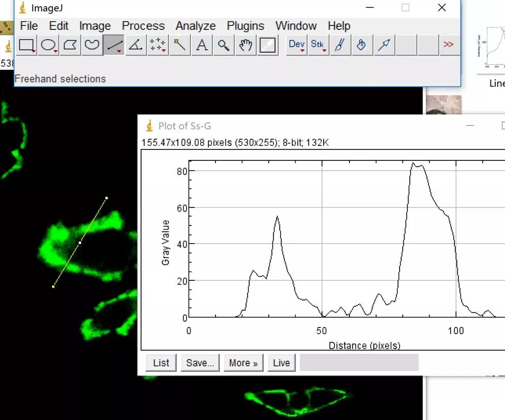This screenshot has height=420, width=505.
Task: Click the Freehand selections status text
Action: tap(60, 79)
